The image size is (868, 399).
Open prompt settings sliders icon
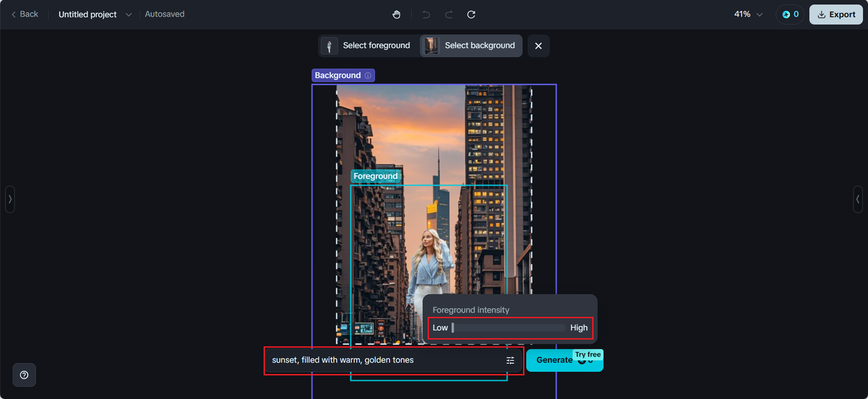pos(511,360)
